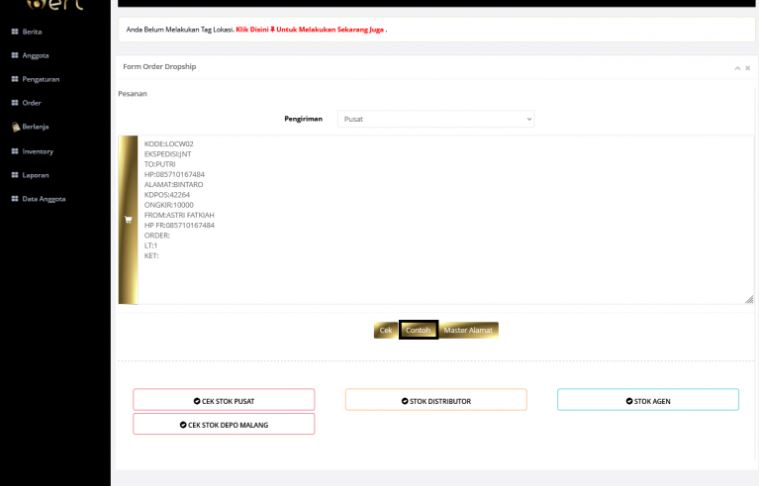
Task: Click the check icon on Stok Distributor
Action: (405, 401)
